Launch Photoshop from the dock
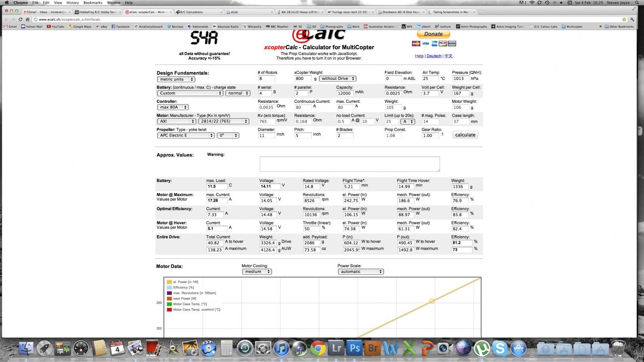This screenshot has width=644, height=362. [x=355, y=348]
